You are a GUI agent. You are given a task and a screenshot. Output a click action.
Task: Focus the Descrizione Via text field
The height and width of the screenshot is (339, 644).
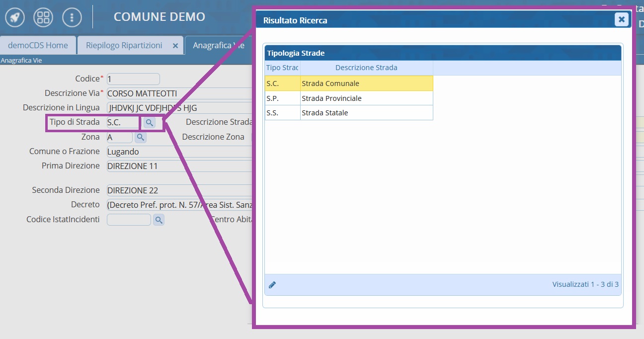[x=179, y=93]
